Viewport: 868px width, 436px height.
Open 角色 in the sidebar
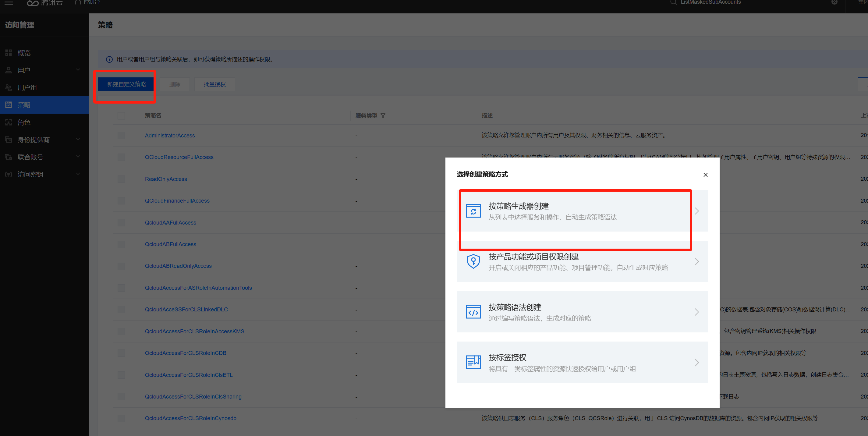click(x=24, y=122)
